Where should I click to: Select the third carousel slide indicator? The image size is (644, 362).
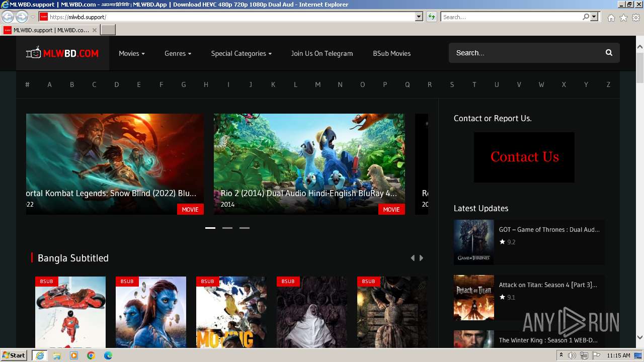[x=245, y=228]
